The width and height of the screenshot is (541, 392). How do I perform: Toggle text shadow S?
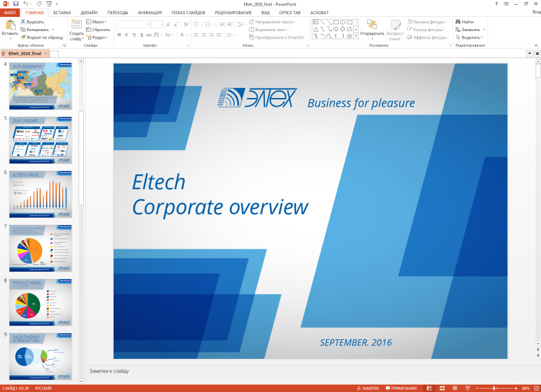point(141,35)
